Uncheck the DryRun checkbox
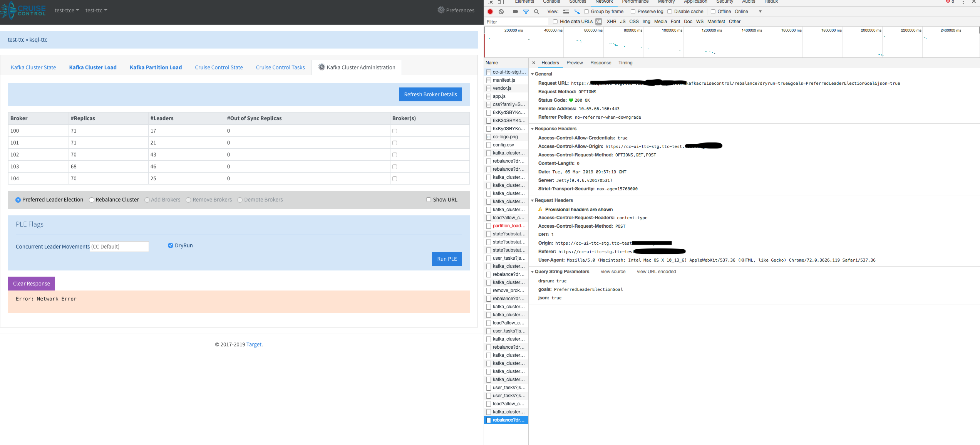980x445 pixels. coord(171,245)
